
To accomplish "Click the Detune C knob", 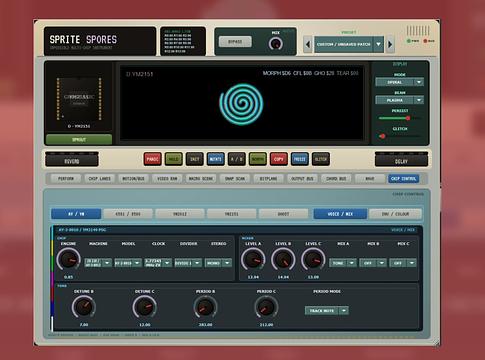I will (144, 307).
